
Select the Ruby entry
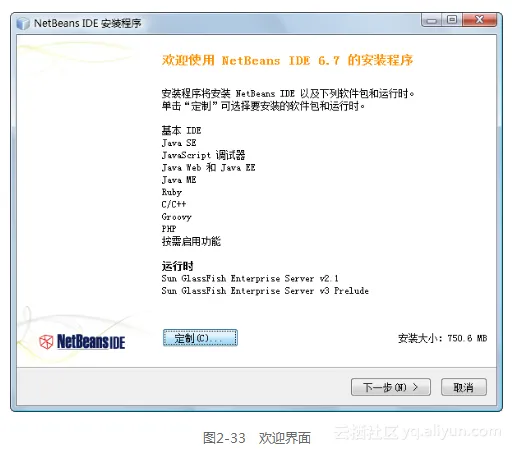[x=172, y=192]
